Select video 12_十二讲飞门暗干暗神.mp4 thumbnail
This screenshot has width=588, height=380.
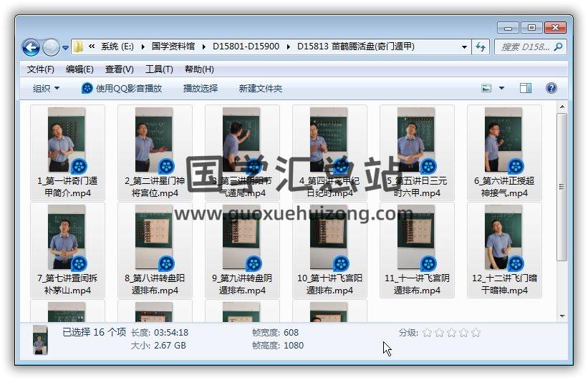503,237
